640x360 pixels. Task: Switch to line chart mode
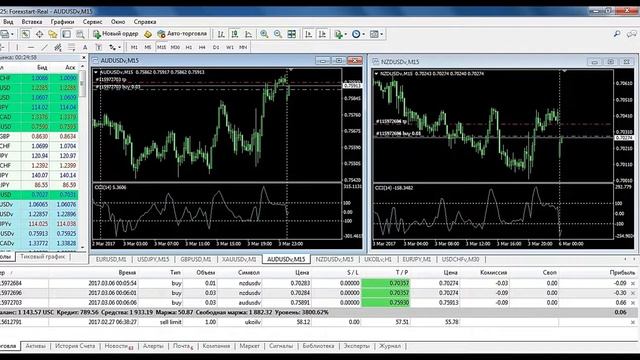(248, 34)
